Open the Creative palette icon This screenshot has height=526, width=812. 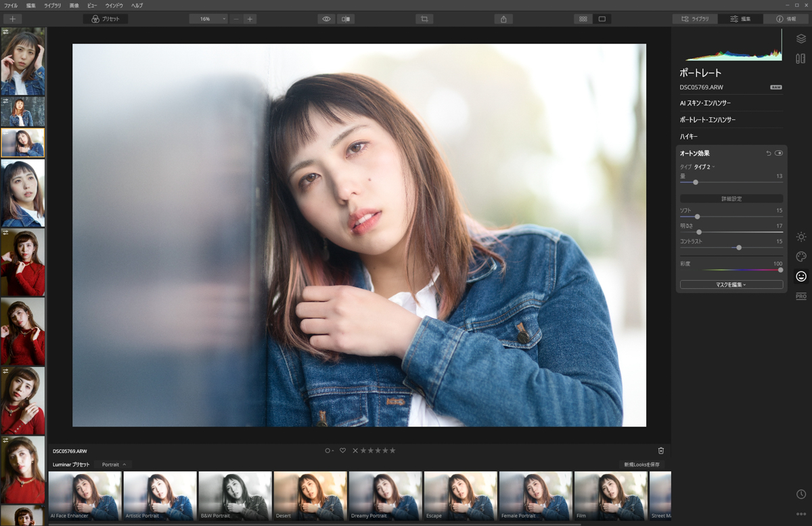coord(801,257)
